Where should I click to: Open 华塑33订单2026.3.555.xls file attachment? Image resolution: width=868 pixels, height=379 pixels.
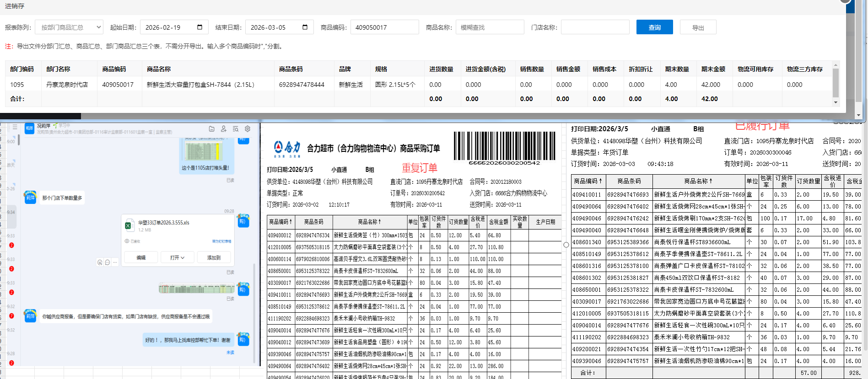[x=163, y=223]
